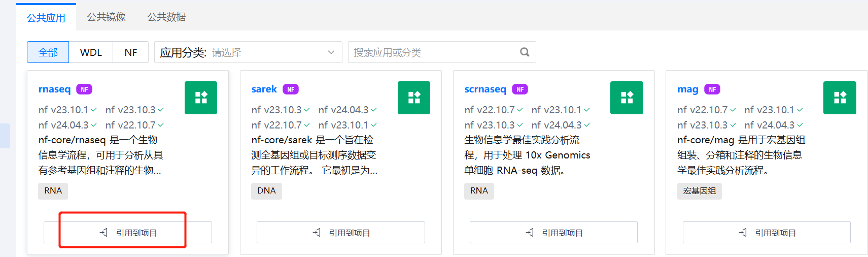Click the 搜索应用或分类 search field
868x257 pixels.
point(434,52)
